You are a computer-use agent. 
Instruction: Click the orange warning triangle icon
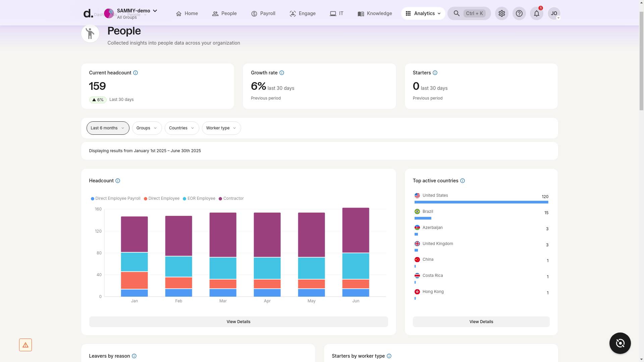[25, 345]
